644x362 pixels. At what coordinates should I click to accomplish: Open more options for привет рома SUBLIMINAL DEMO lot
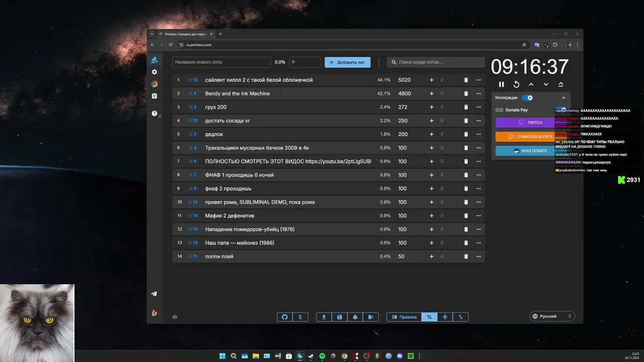click(x=478, y=202)
